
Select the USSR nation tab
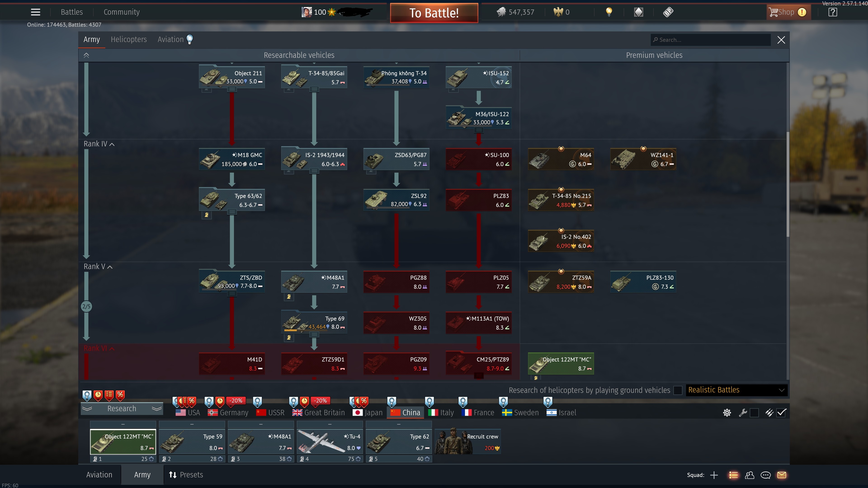pyautogui.click(x=270, y=413)
